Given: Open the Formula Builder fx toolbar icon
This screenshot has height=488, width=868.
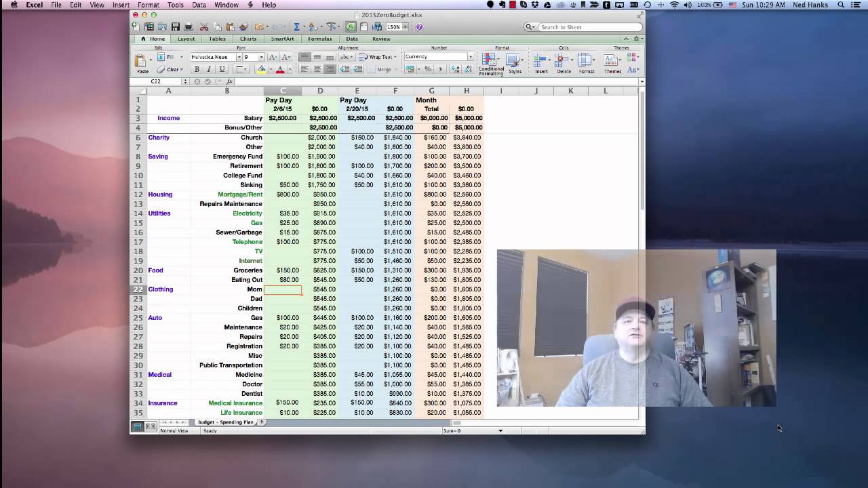Looking at the screenshot, I should (351, 27).
